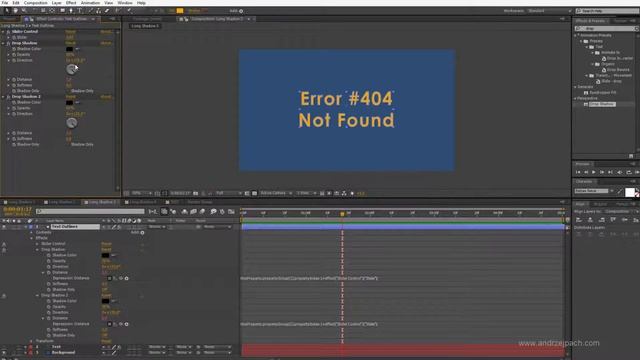Viewport: 640px width, 360px height.
Task: Click the align left edges icon in the Align panel
Action: [578, 220]
